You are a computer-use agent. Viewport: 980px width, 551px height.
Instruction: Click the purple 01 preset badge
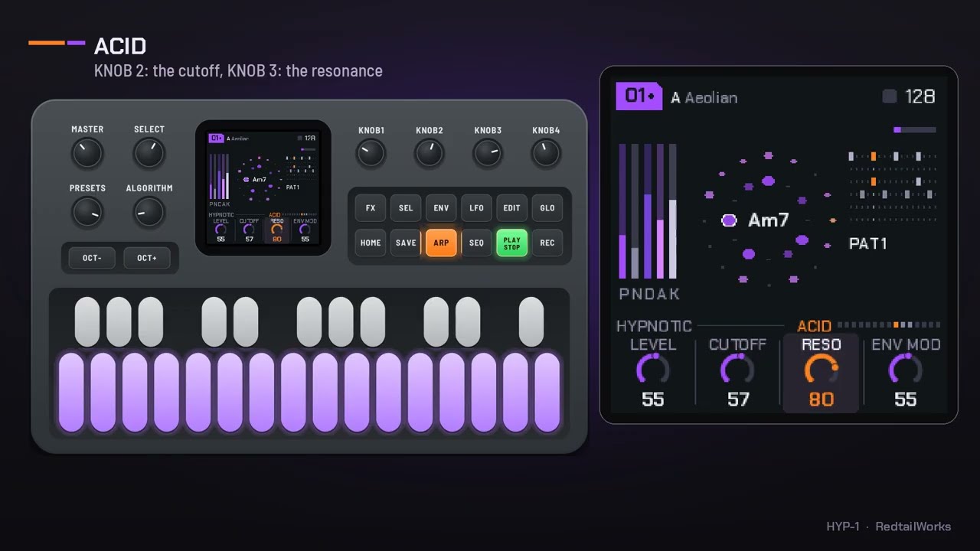639,96
